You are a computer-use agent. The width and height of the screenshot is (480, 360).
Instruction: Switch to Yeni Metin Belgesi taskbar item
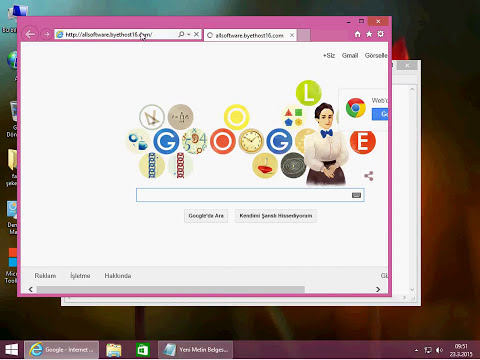(195, 350)
